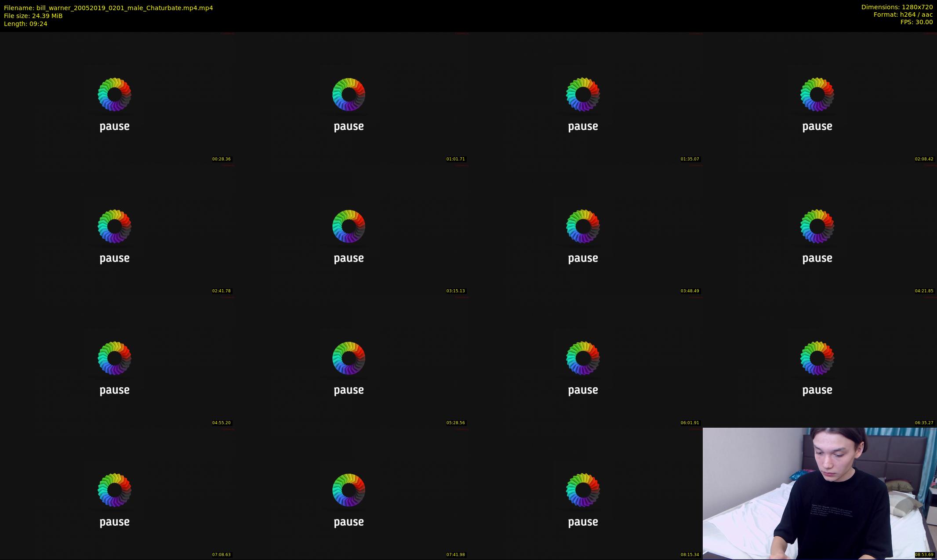
Task: Click the 07:41.98 timestamp label
Action: (455, 555)
